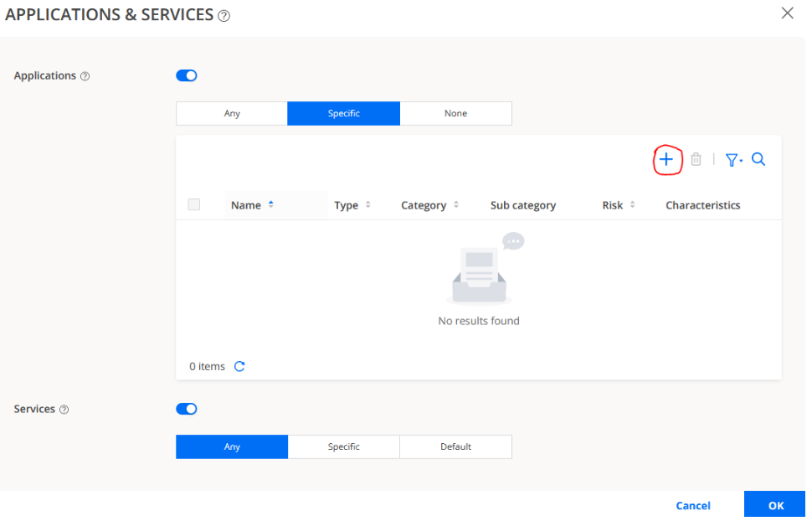The width and height of the screenshot is (812, 521).
Task: Open the filter funnel dropdown
Action: pos(733,159)
